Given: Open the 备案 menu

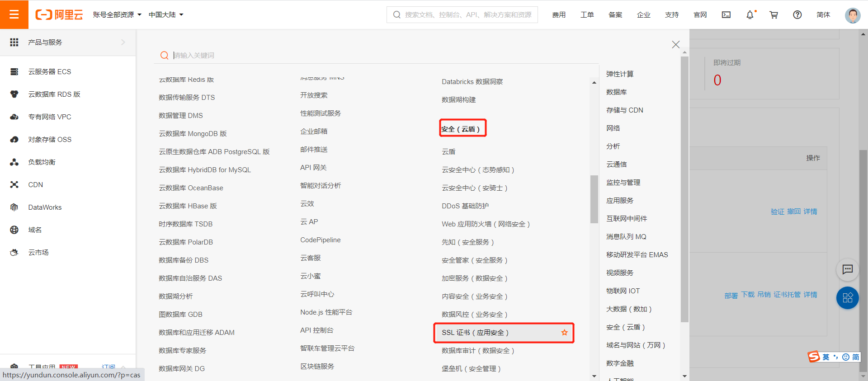Looking at the screenshot, I should click(615, 15).
